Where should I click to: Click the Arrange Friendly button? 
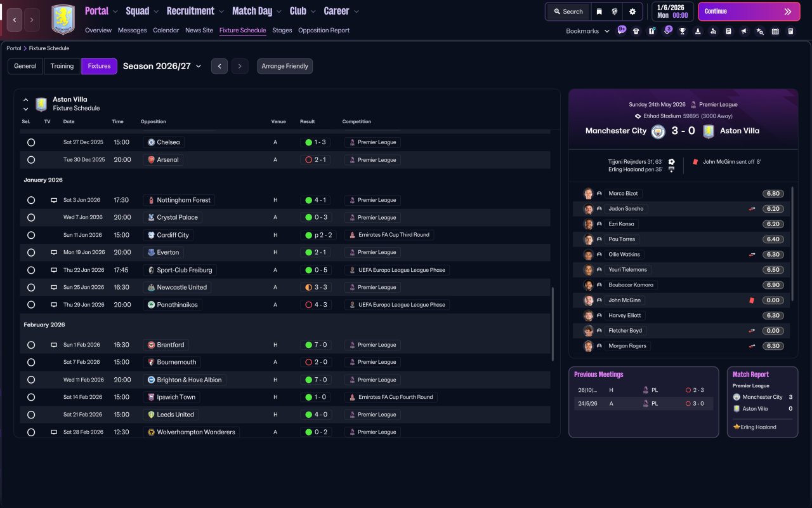tap(285, 66)
